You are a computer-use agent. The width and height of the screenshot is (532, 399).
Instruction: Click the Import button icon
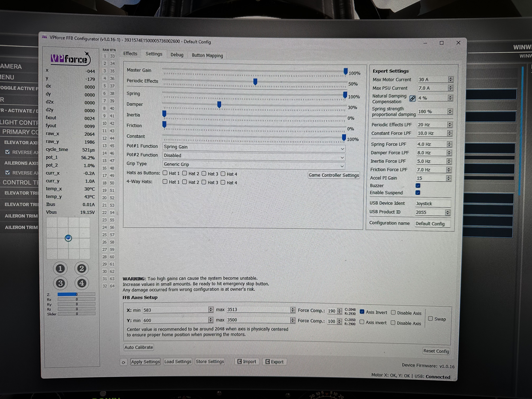(239, 361)
